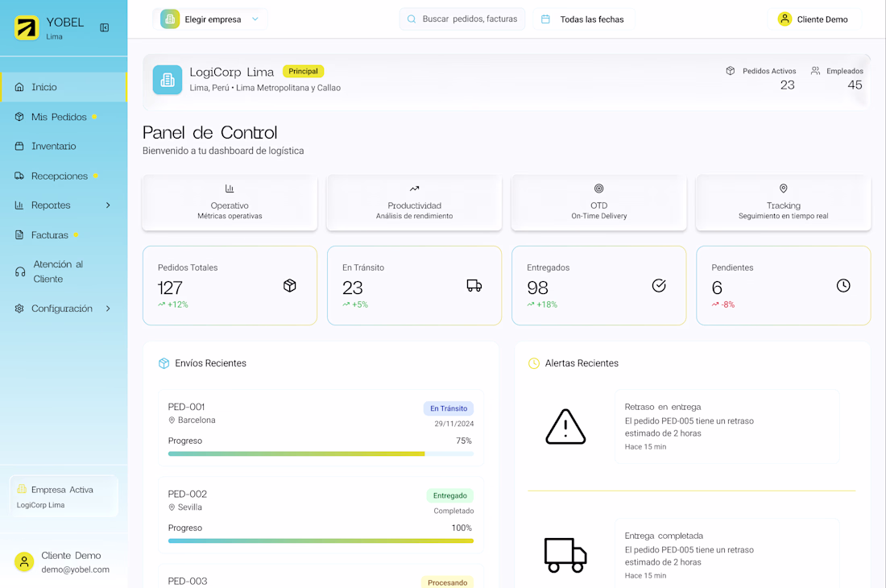Expand the Configuración submenu chevron
This screenshot has height=588, width=886.
click(x=108, y=308)
